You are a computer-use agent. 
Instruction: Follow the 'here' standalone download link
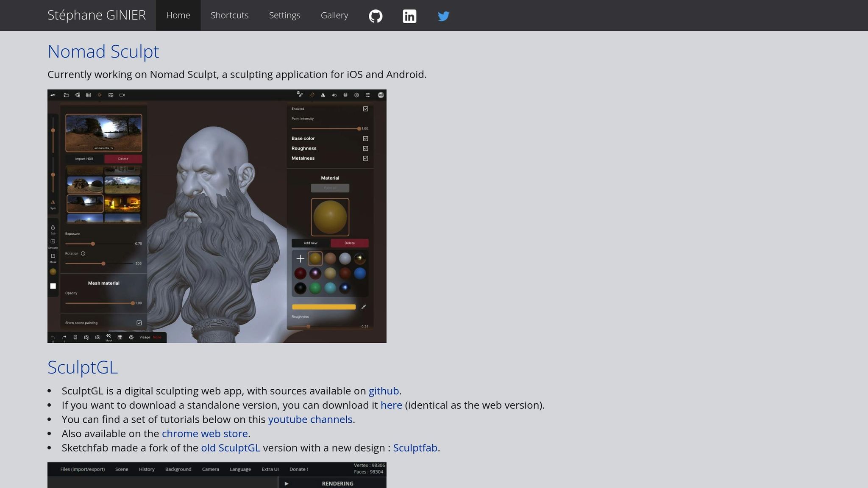coord(391,405)
